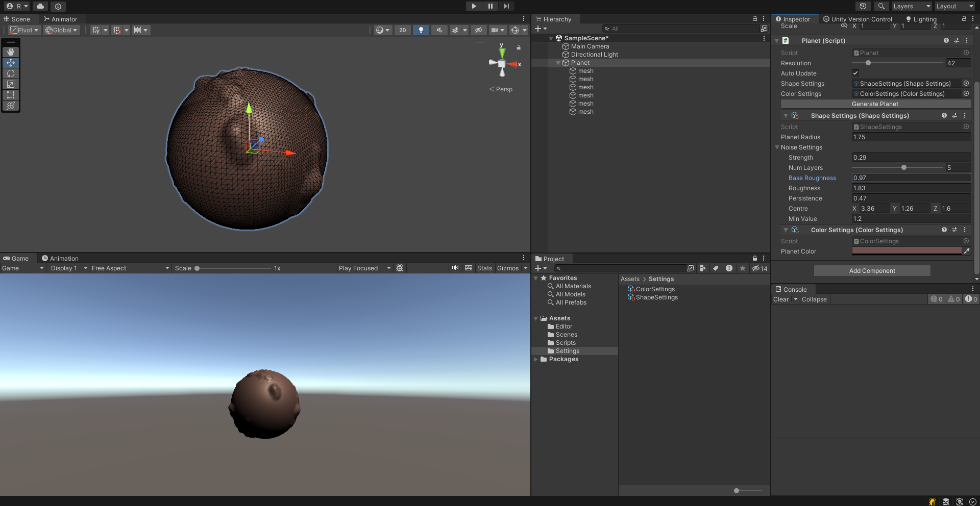Open the Free Aspect dropdown
Image resolution: width=980 pixels, height=506 pixels.
[x=130, y=268]
